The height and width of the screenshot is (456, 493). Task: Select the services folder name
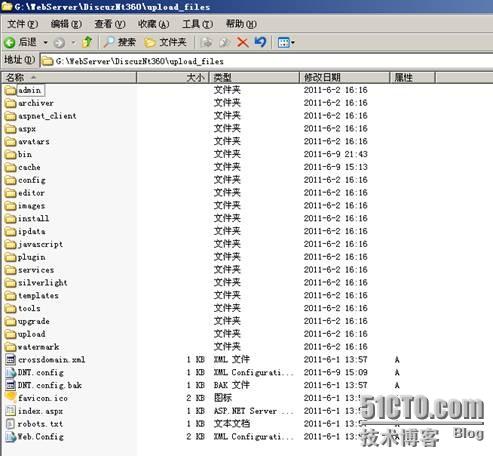pos(36,270)
